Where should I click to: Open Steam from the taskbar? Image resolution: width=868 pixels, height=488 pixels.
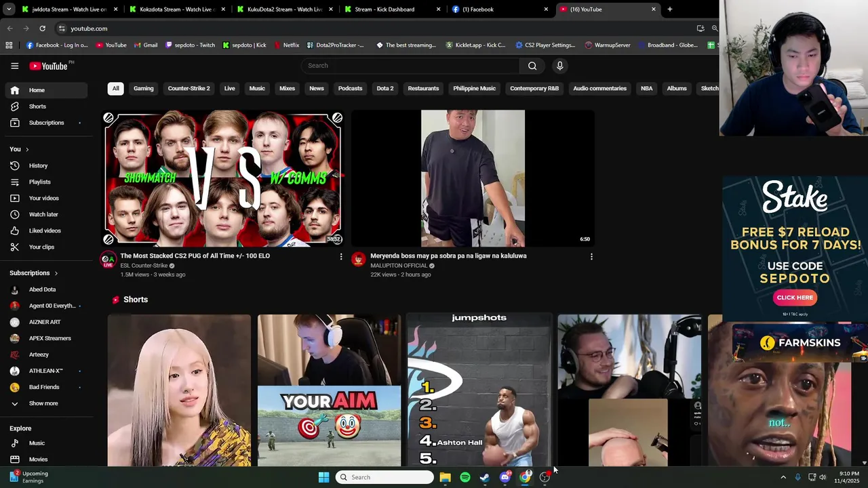(485, 477)
